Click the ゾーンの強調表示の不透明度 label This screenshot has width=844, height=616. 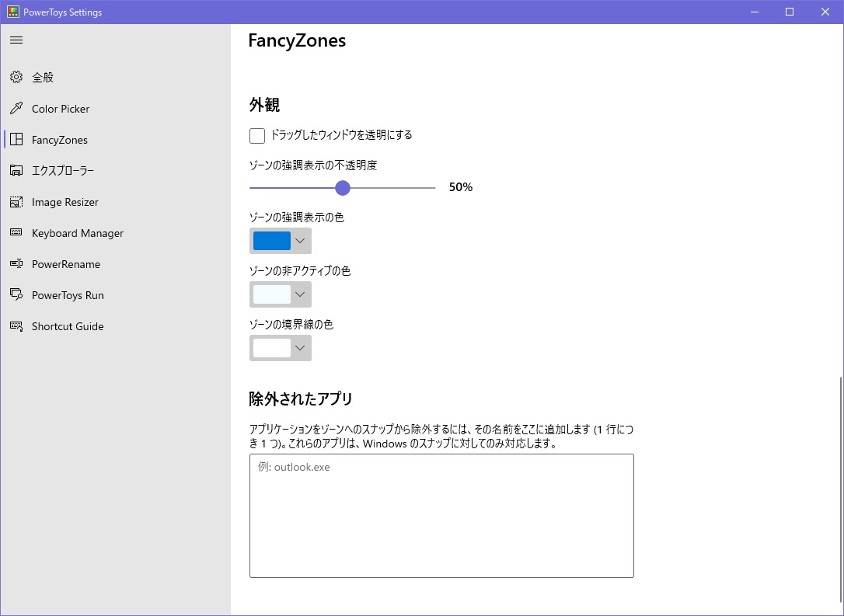click(x=313, y=165)
